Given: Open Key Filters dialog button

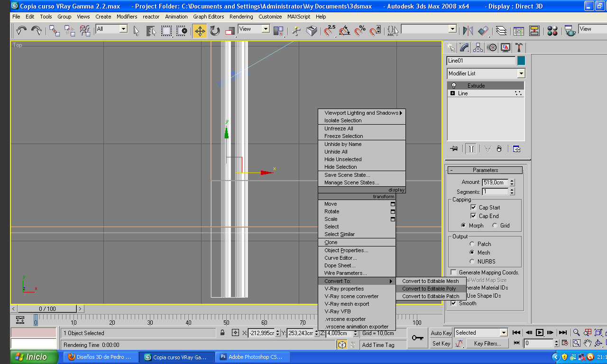Looking at the screenshot, I should pos(488,344).
